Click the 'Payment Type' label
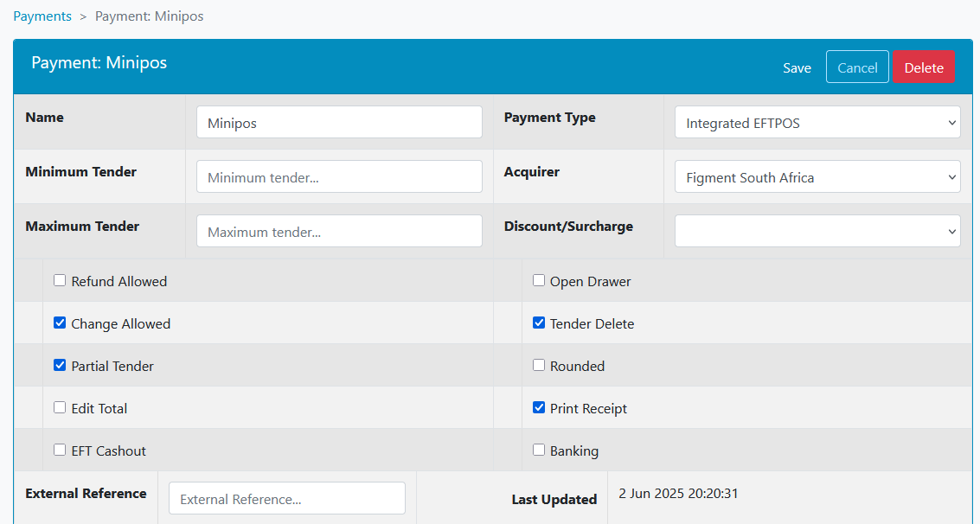 (550, 118)
